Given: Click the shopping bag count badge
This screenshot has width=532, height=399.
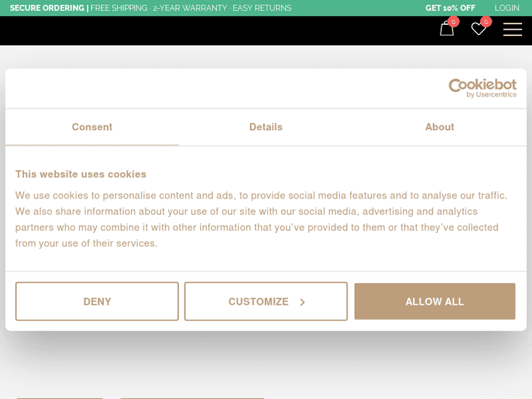Looking at the screenshot, I should [454, 21].
